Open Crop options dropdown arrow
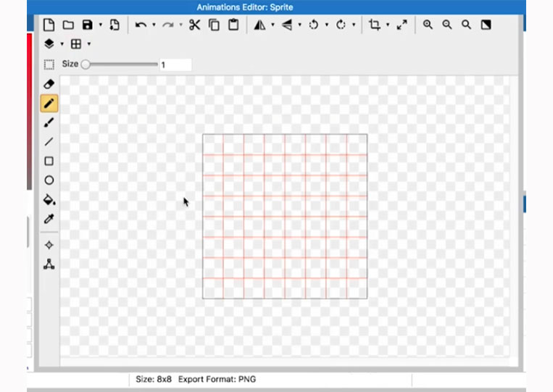The width and height of the screenshot is (553, 392). [388, 25]
